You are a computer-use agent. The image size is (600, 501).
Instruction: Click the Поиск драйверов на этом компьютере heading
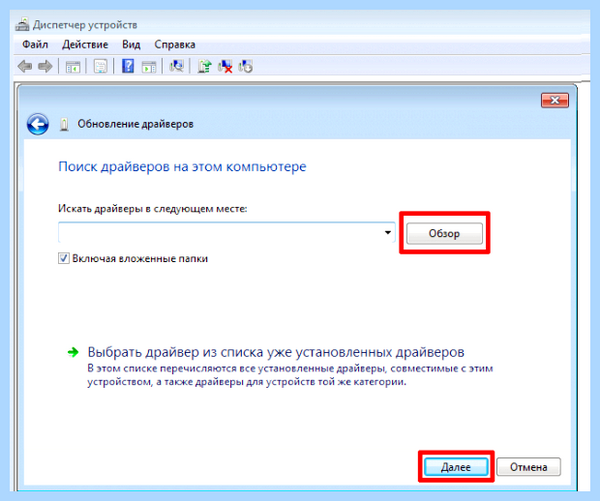(182, 167)
